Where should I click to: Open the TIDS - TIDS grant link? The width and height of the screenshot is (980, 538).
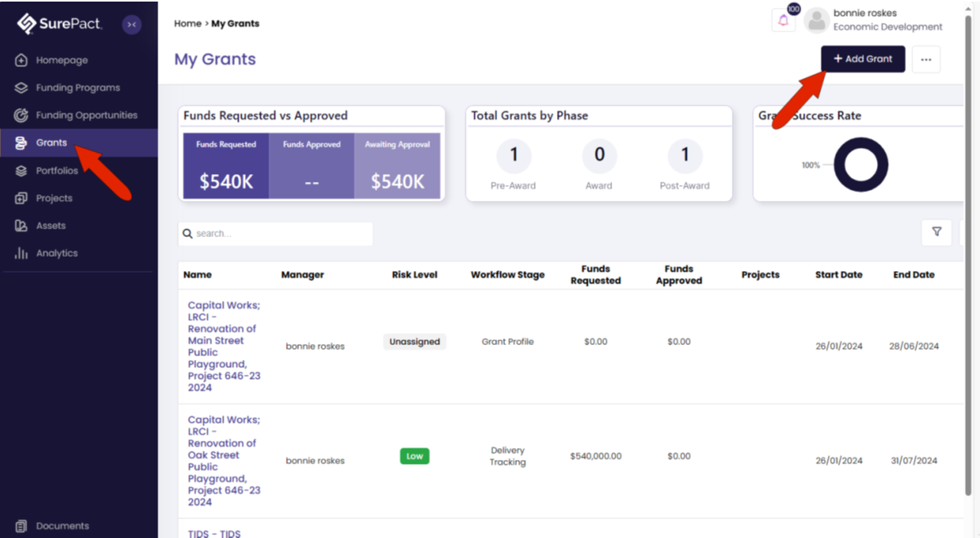(214, 533)
